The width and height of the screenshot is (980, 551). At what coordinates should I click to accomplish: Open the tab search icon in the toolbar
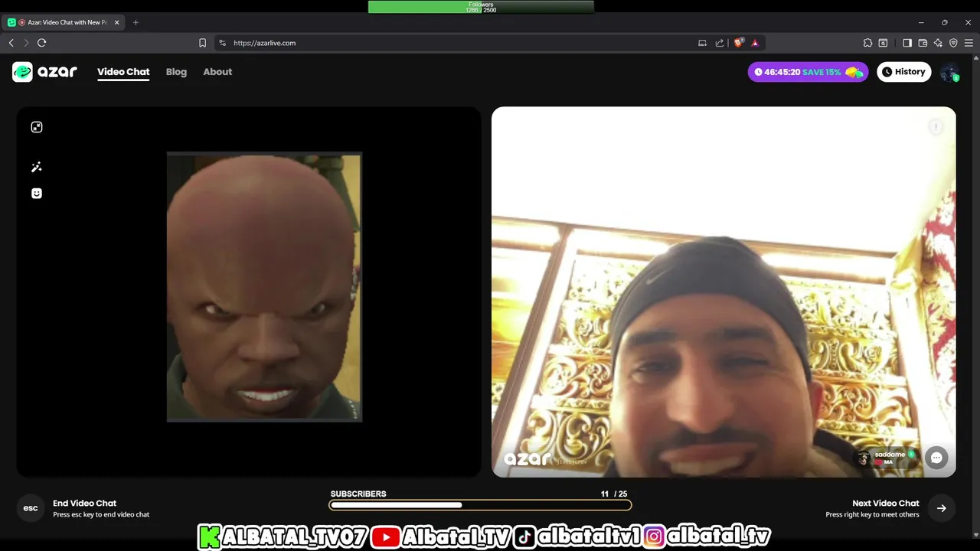tap(883, 43)
